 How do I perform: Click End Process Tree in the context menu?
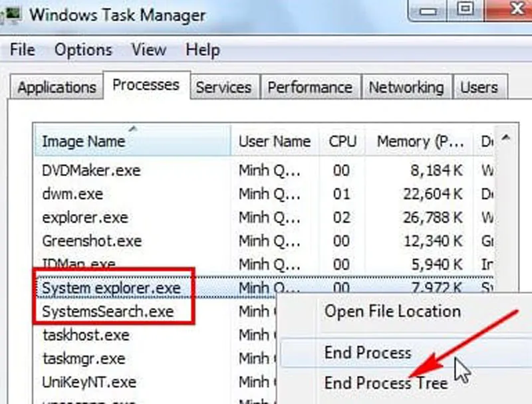pyautogui.click(x=387, y=383)
